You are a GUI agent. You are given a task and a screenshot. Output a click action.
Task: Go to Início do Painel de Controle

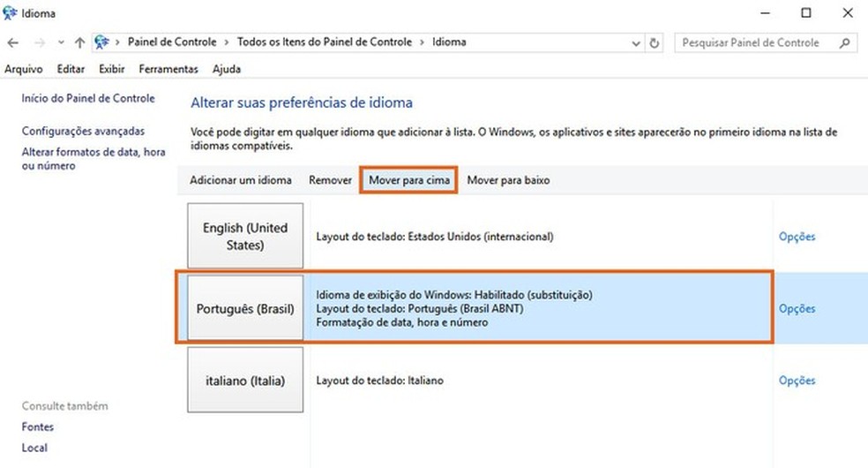[88, 99]
